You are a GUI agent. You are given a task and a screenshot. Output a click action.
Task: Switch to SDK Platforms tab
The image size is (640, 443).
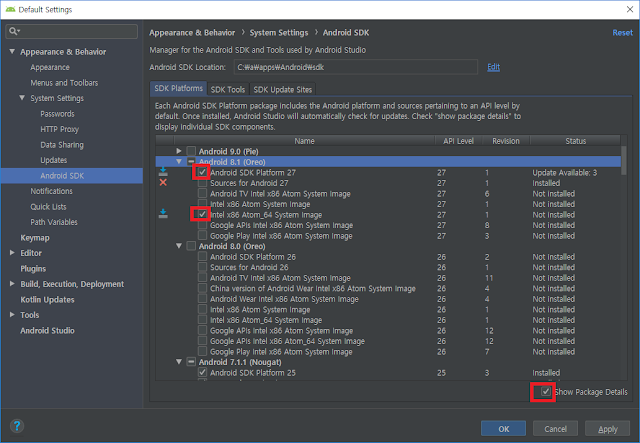pyautogui.click(x=178, y=89)
